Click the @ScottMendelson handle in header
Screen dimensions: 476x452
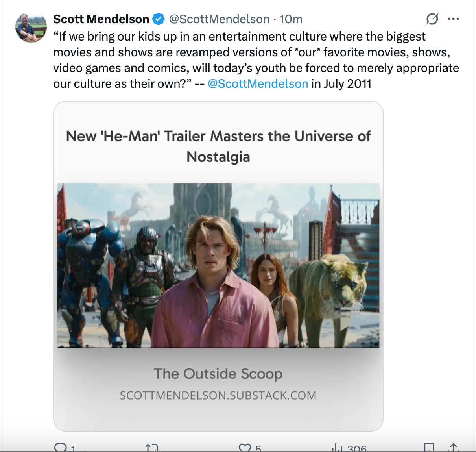219,19
